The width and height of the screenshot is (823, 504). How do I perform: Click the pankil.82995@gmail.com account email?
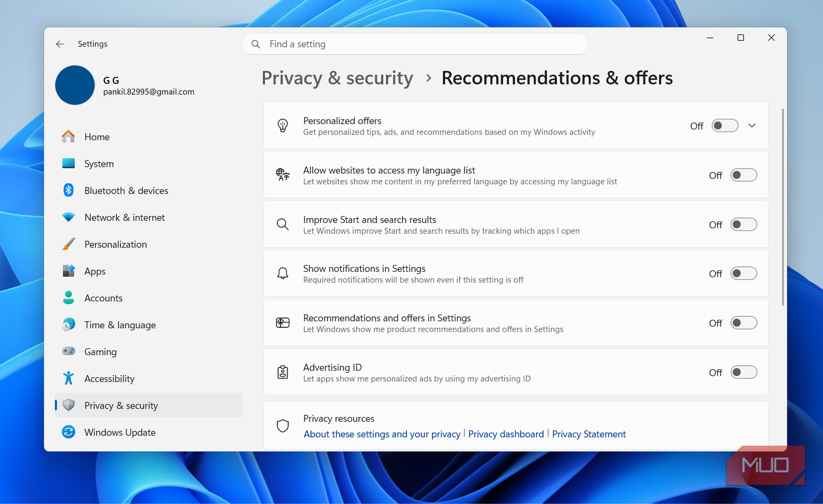[x=149, y=92]
